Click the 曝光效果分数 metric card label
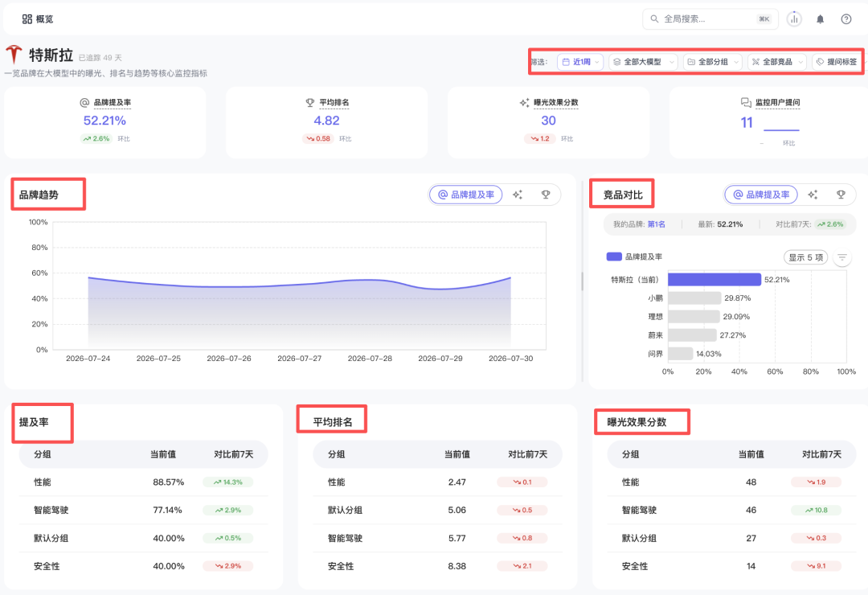Viewport: 868px width, 595px height. pyautogui.click(x=556, y=102)
